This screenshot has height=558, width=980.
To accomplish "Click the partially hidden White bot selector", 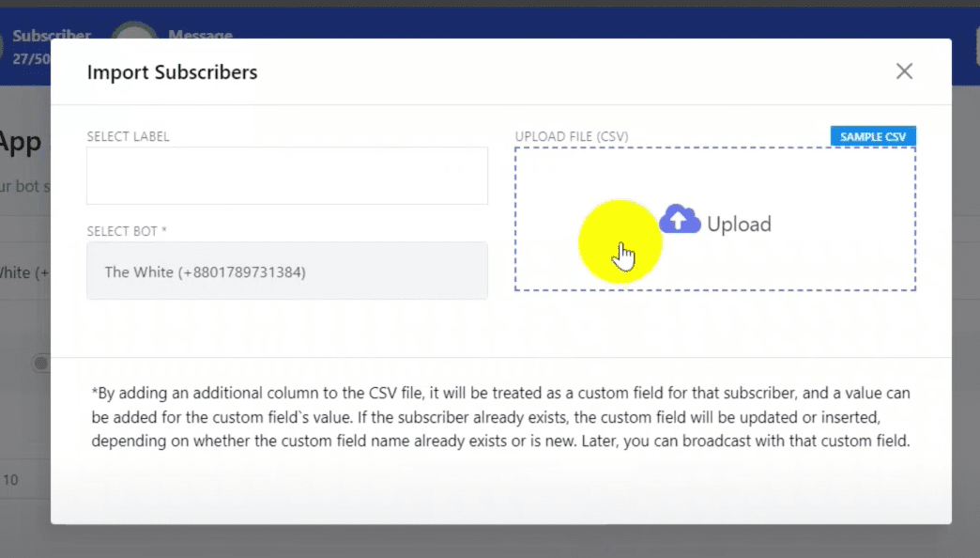I will click(x=24, y=272).
